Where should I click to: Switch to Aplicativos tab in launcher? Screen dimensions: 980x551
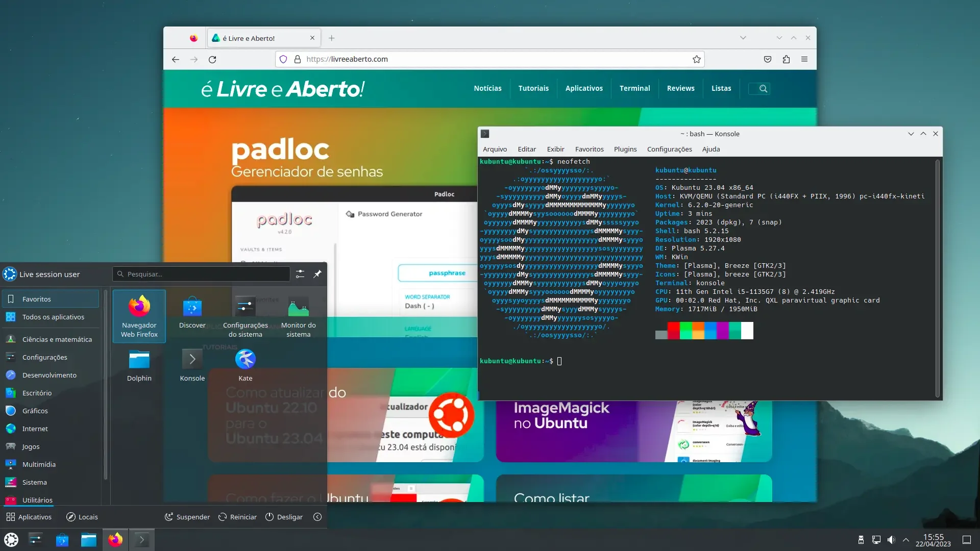coord(29,517)
